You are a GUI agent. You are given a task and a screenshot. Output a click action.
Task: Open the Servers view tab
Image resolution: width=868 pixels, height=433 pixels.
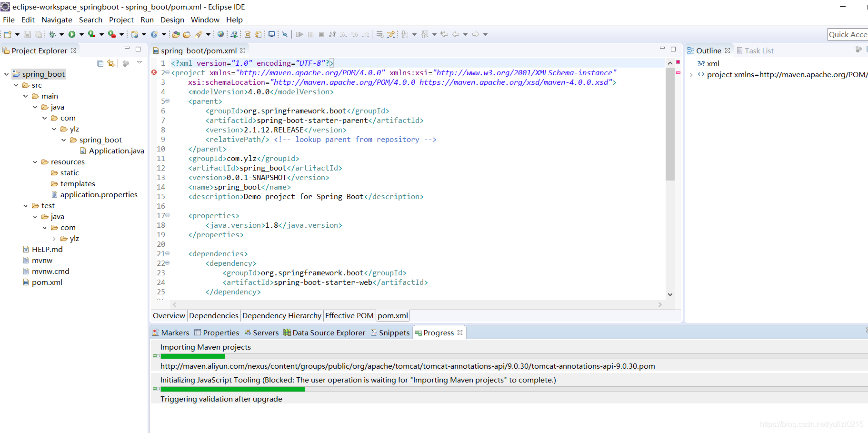(x=261, y=332)
